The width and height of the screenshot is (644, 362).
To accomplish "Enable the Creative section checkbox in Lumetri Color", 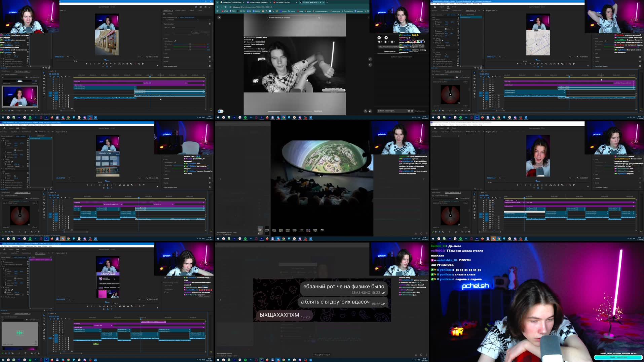I will [x=210, y=57].
